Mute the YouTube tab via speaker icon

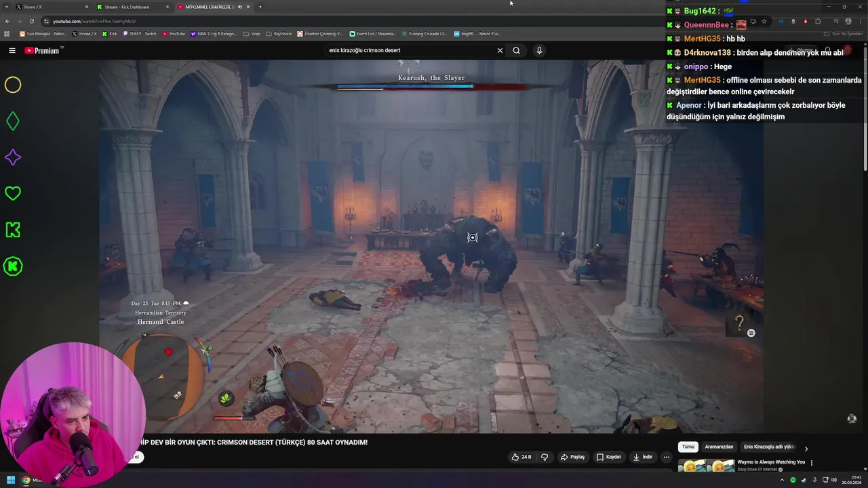click(x=240, y=7)
